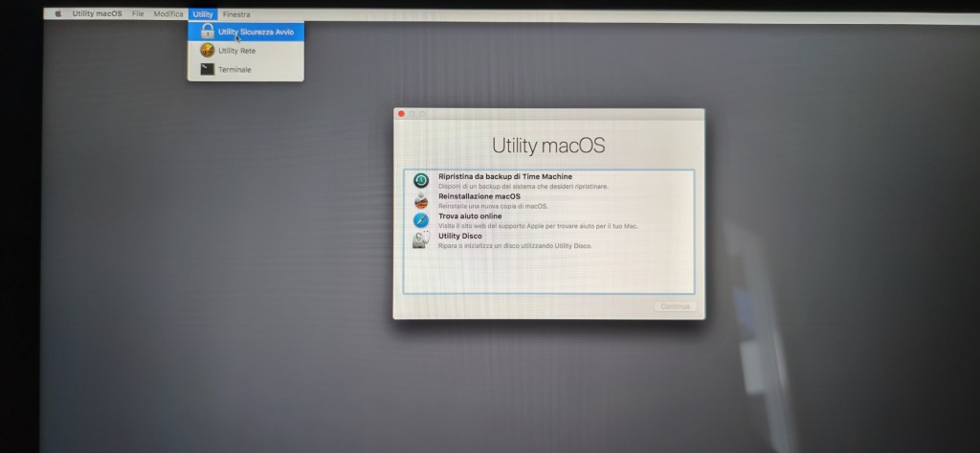Choose Terminale menu entry

click(246, 70)
